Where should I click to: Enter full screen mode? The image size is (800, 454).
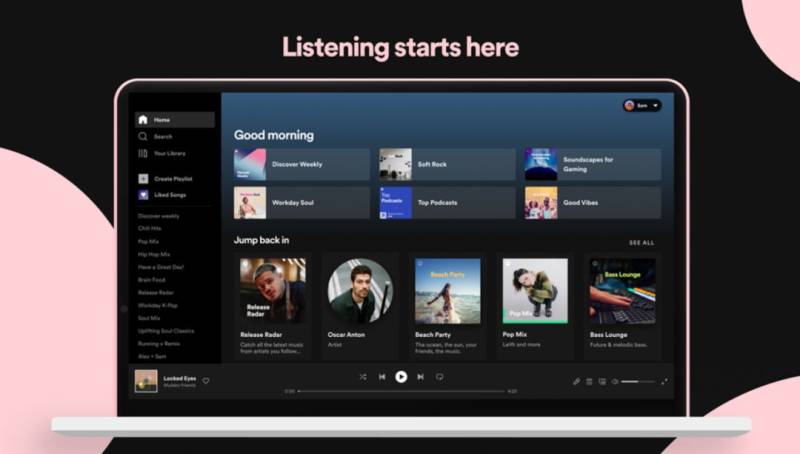click(664, 381)
